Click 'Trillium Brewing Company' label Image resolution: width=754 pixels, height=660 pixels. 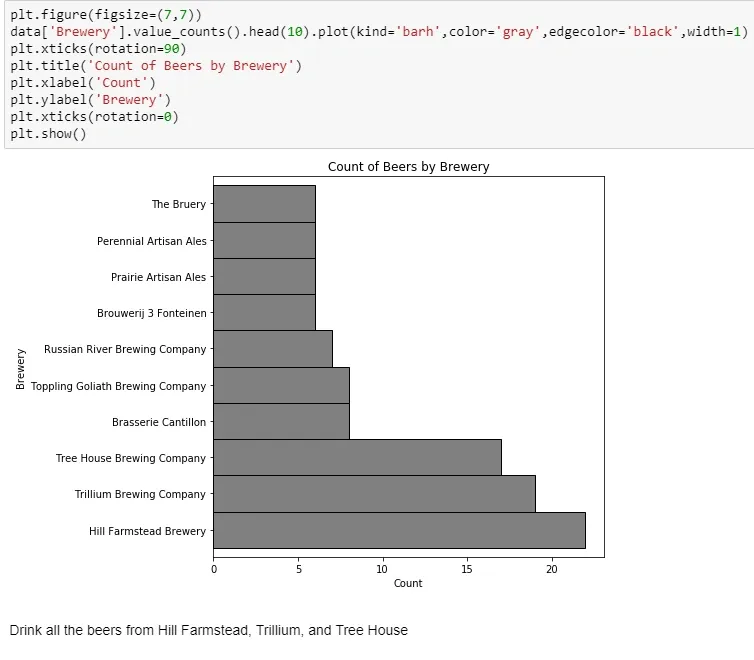point(140,494)
